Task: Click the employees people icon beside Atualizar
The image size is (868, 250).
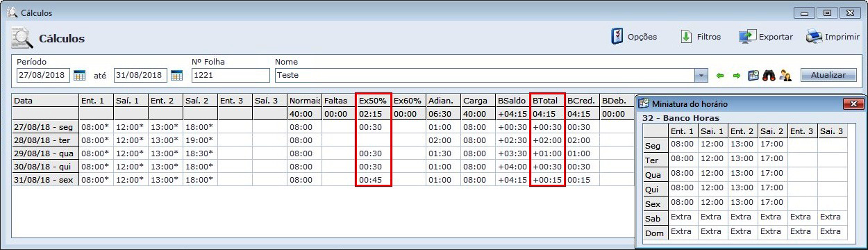Action: tap(785, 75)
